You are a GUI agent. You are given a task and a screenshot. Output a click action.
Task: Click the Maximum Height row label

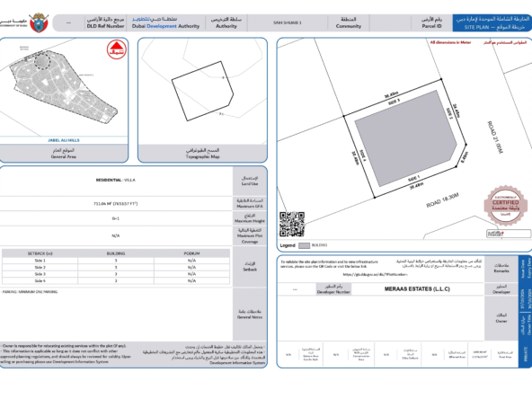pyautogui.click(x=250, y=218)
